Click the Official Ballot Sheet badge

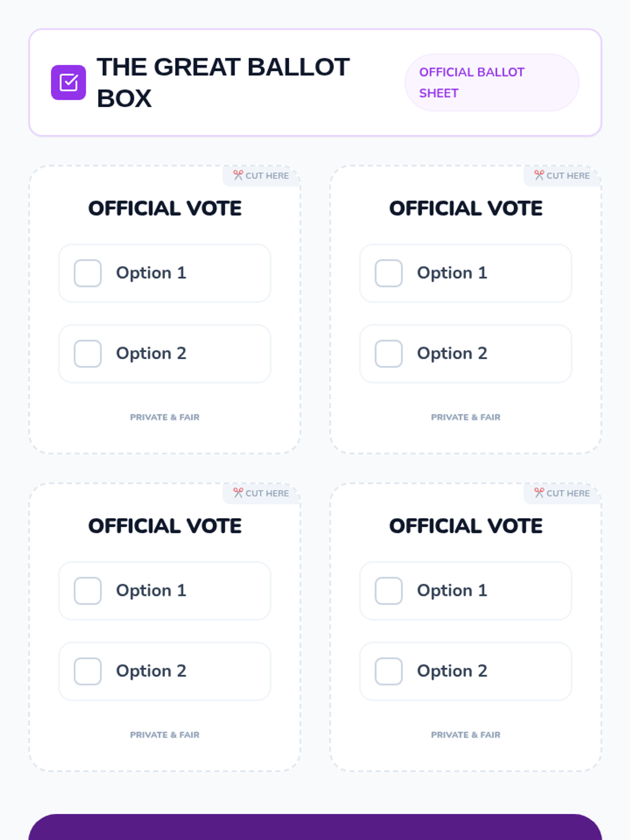tap(491, 82)
